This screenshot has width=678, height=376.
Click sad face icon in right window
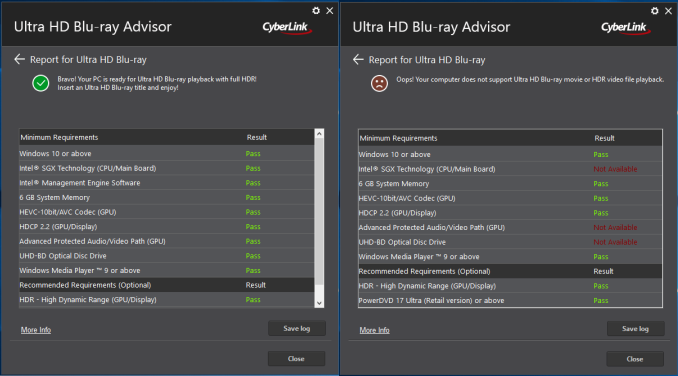coord(379,83)
